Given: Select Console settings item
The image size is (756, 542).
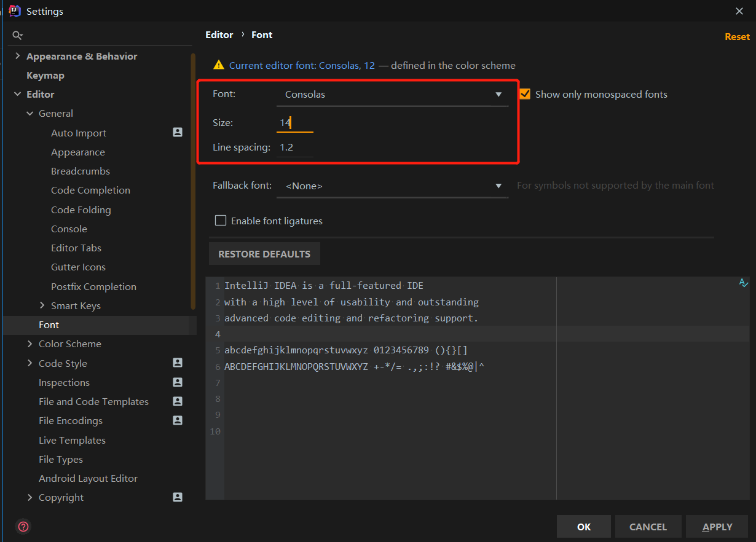Looking at the screenshot, I should click(x=69, y=229).
